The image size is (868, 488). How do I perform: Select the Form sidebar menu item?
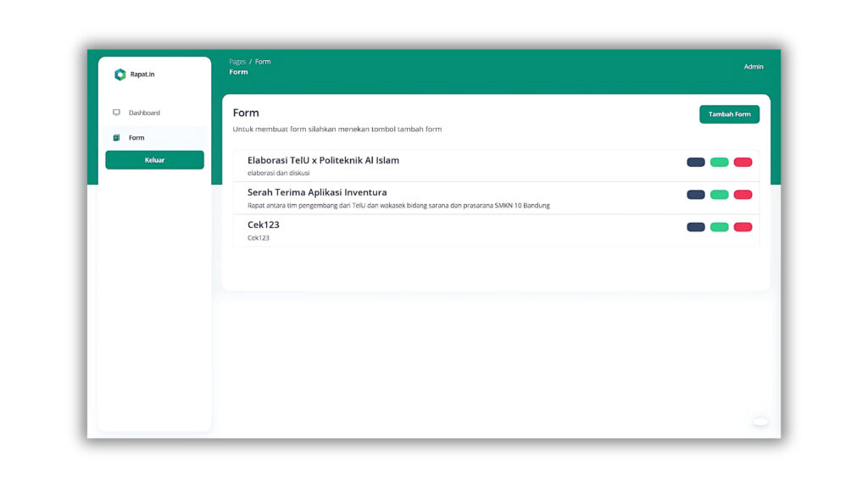[154, 137]
